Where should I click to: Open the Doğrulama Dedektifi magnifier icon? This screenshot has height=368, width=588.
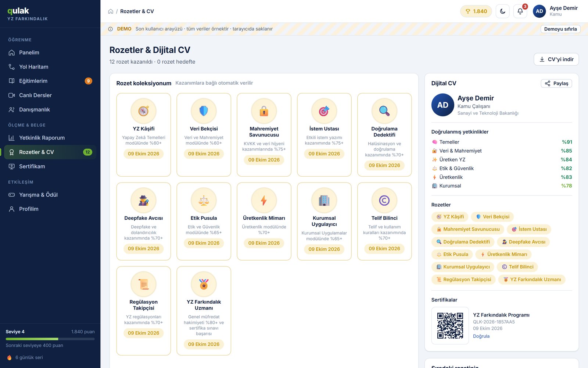pyautogui.click(x=384, y=111)
